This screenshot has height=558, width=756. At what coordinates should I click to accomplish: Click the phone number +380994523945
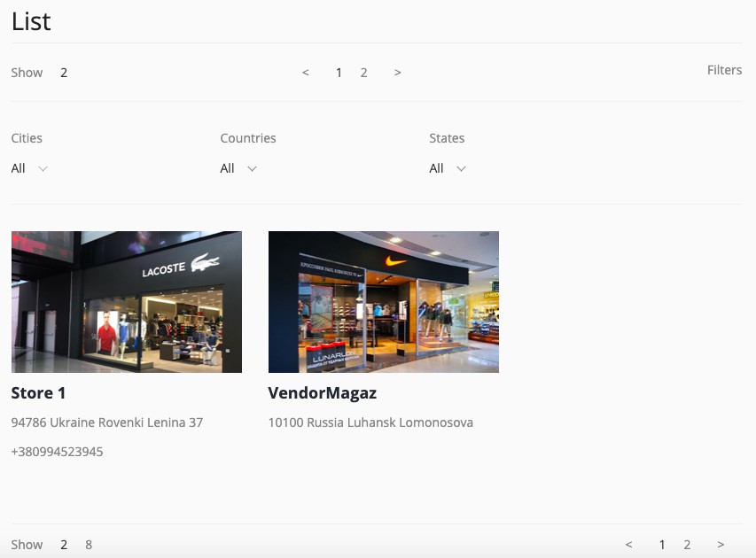(x=57, y=452)
